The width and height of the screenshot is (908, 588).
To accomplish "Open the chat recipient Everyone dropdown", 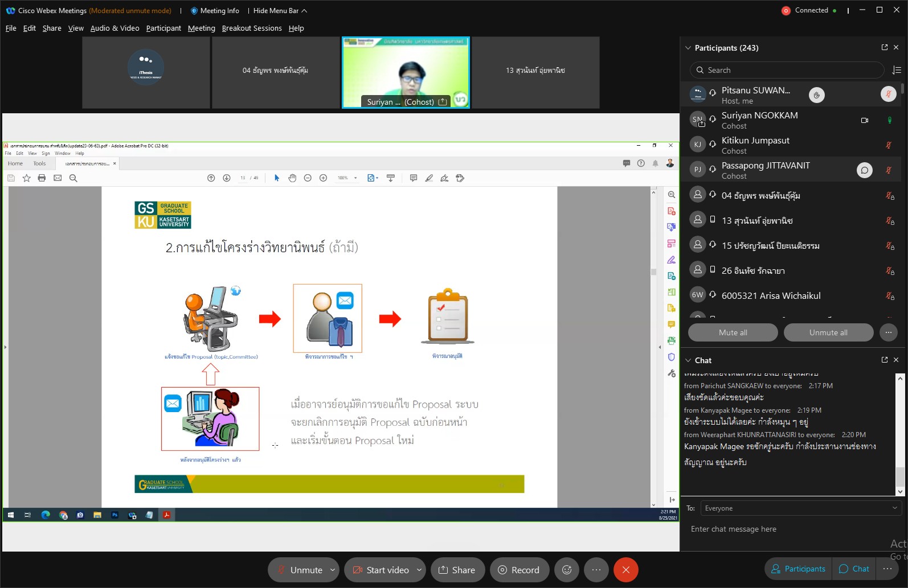I will click(800, 508).
